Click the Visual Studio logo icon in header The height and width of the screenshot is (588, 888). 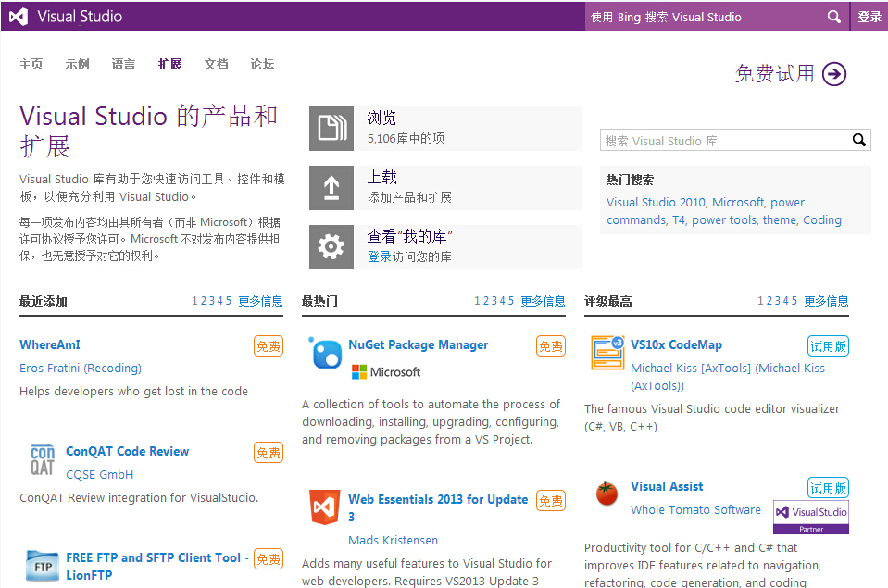pyautogui.click(x=19, y=17)
